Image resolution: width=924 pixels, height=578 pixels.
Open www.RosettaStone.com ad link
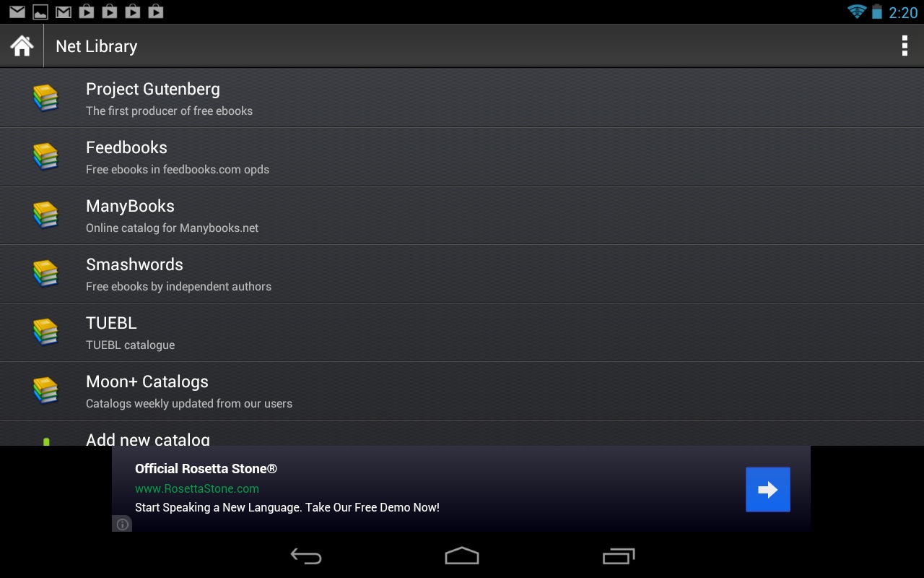(x=197, y=488)
